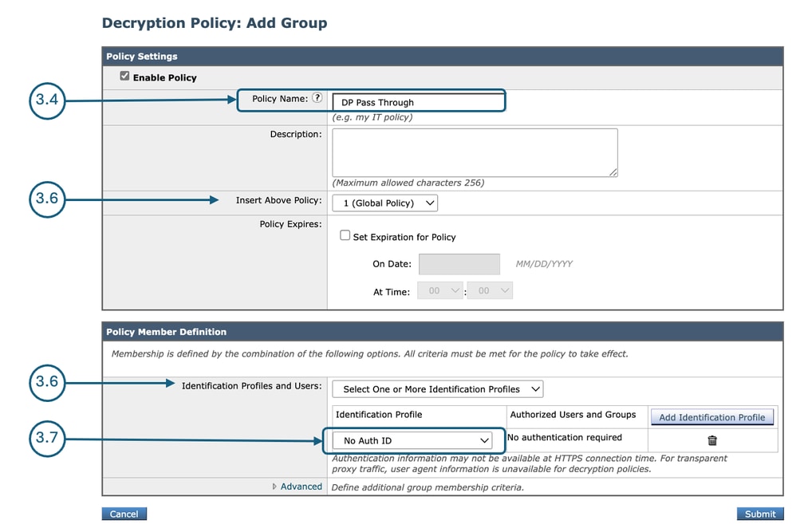Toggle the Enable Policy checkbox
This screenshot has width=796, height=532.
pos(125,76)
